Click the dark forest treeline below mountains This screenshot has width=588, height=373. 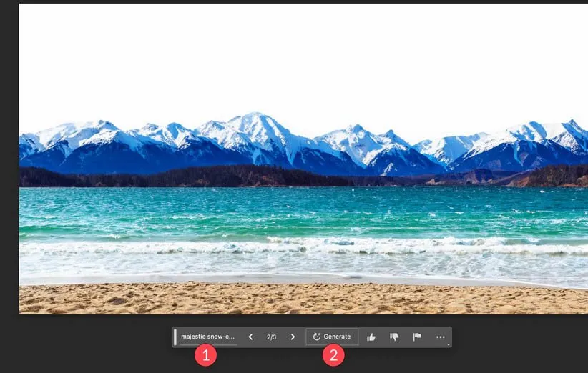215,177
